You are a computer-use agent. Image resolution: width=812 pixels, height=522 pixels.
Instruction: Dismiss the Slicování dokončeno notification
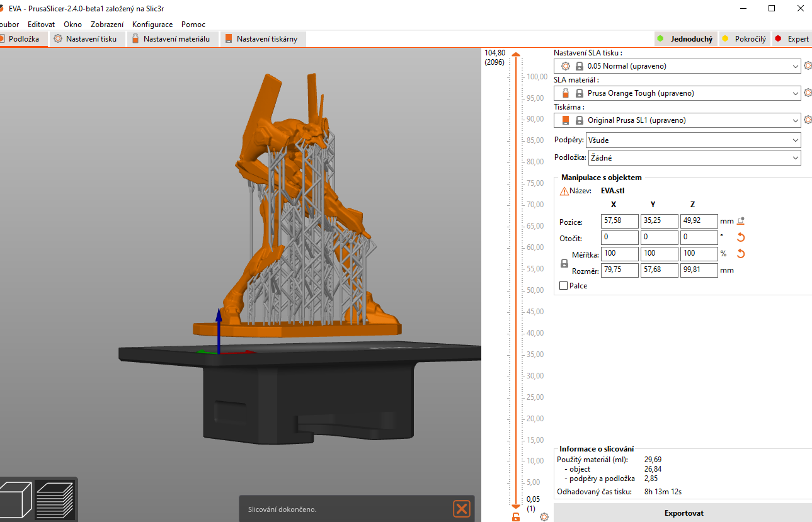(462, 509)
